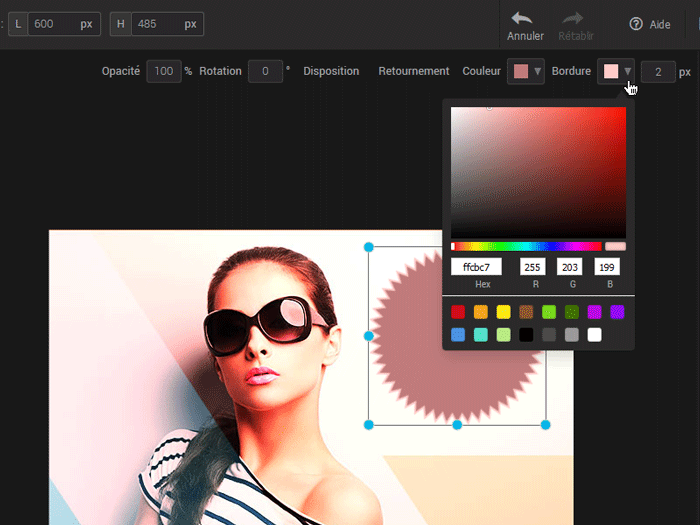Collapse the Bordure color dropdown

pos(616,72)
